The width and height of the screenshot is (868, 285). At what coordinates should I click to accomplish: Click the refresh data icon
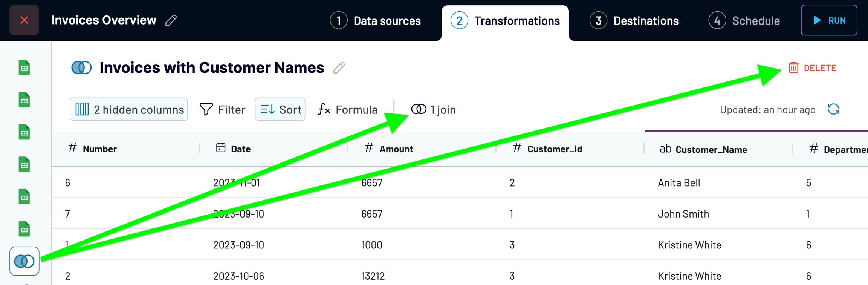click(x=833, y=109)
